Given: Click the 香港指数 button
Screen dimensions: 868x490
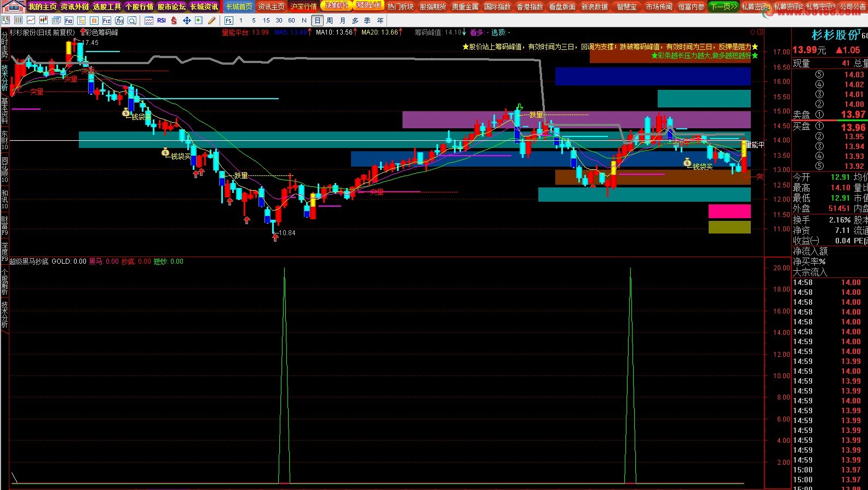Looking at the screenshot, I should [x=530, y=7].
